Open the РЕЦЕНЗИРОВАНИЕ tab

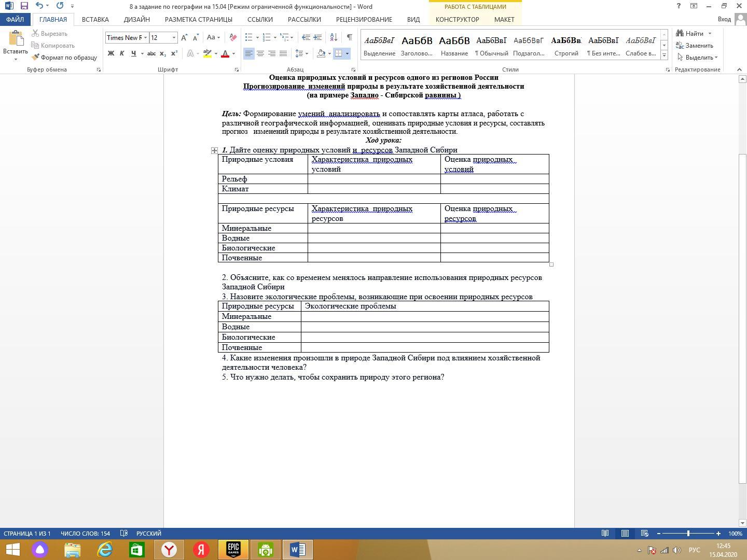364,19
